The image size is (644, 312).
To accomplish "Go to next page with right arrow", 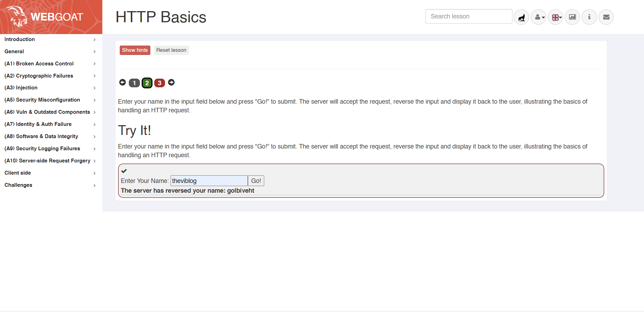I will pyautogui.click(x=171, y=82).
